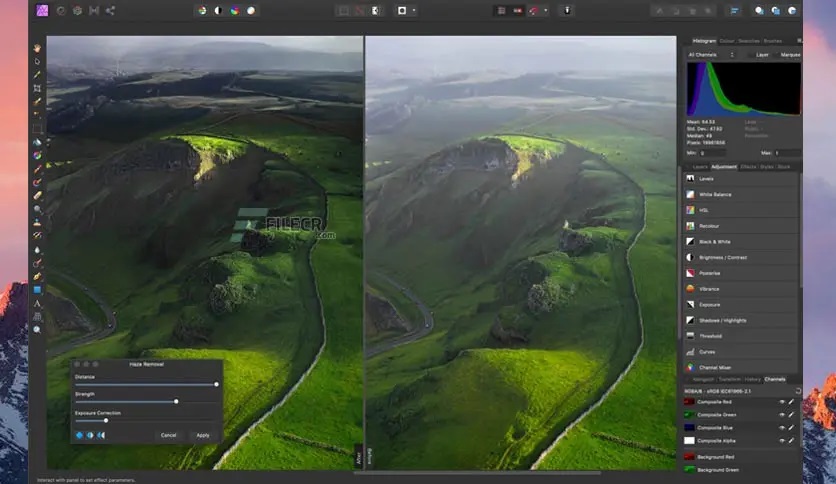Select the Crop tool
Viewport: 836px width, 484px height.
tap(37, 88)
